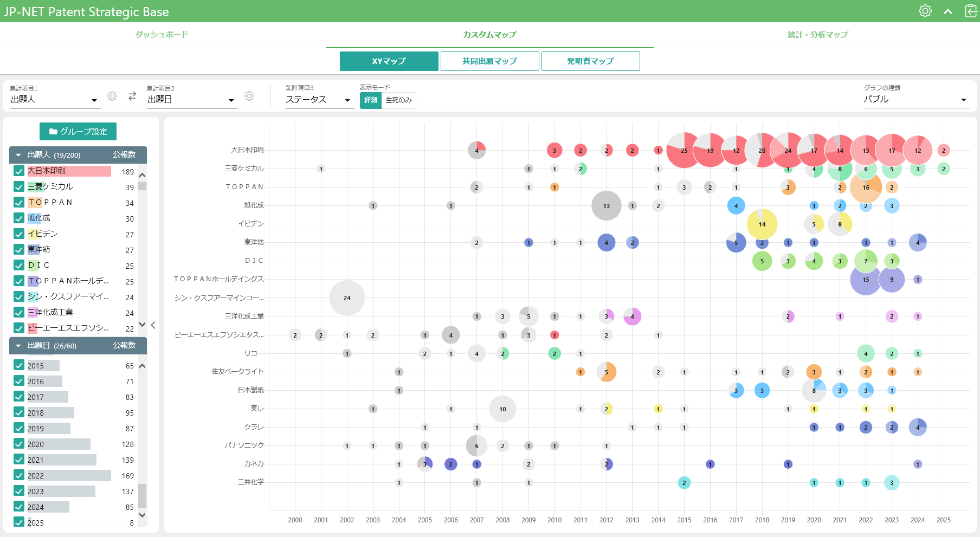Click the TOPPANホールディングス 2023 bubble 9
Screen dimensions: 980x537
pos(892,280)
